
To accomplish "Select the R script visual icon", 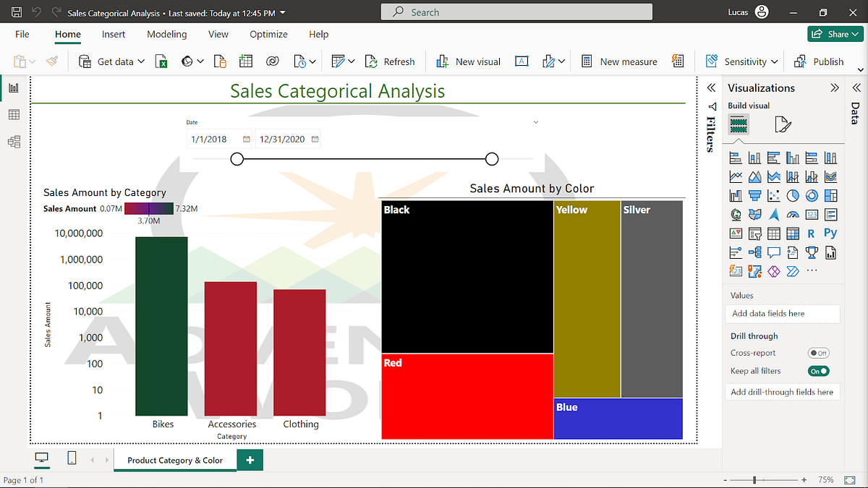I will pyautogui.click(x=811, y=233).
